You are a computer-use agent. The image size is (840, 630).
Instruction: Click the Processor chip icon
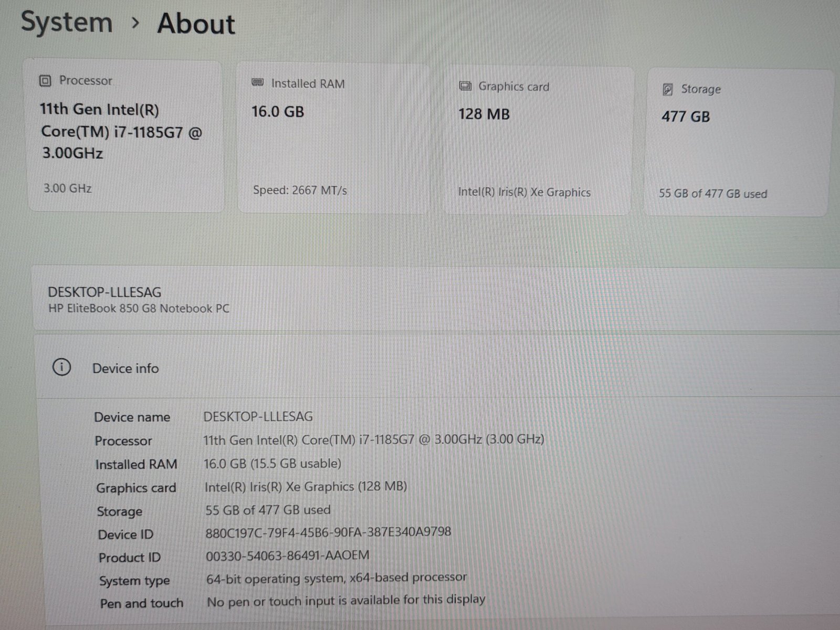coord(45,81)
